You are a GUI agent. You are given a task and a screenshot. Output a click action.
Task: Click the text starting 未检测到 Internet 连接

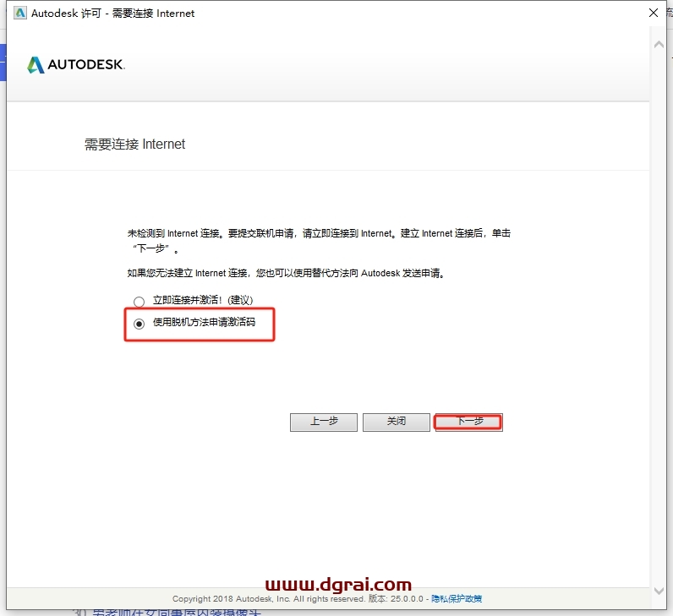pos(319,241)
